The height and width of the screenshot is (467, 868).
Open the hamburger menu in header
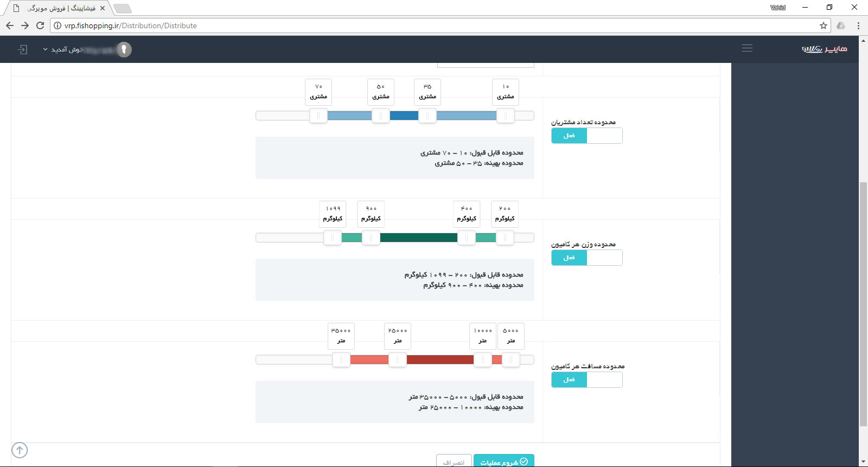point(747,48)
